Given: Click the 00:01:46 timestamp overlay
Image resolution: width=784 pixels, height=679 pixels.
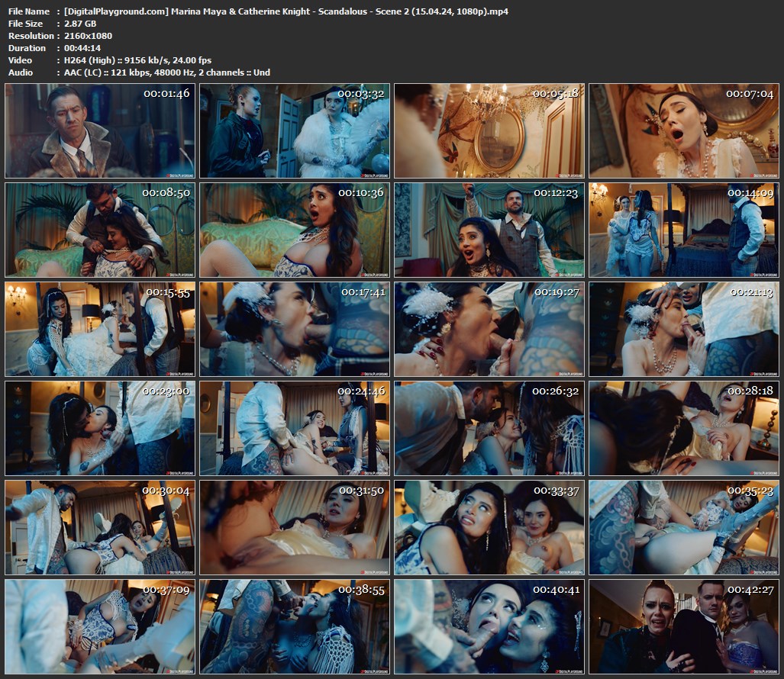Looking at the screenshot, I should pos(167,94).
